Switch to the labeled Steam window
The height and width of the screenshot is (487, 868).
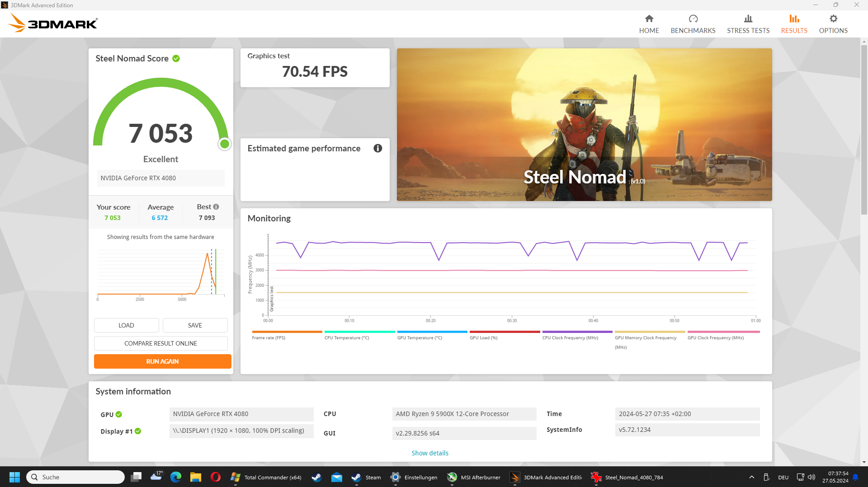366,477
